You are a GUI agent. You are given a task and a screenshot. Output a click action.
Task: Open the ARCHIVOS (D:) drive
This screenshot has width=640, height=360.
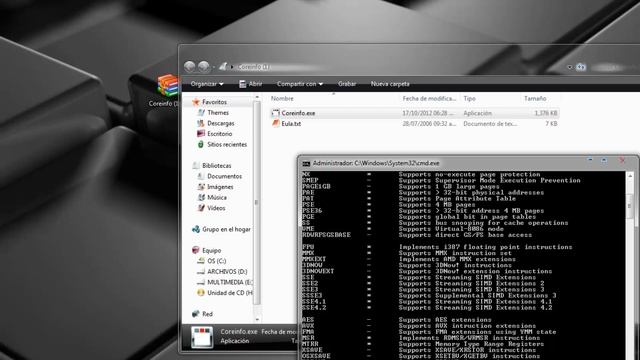pyautogui.click(x=227, y=272)
